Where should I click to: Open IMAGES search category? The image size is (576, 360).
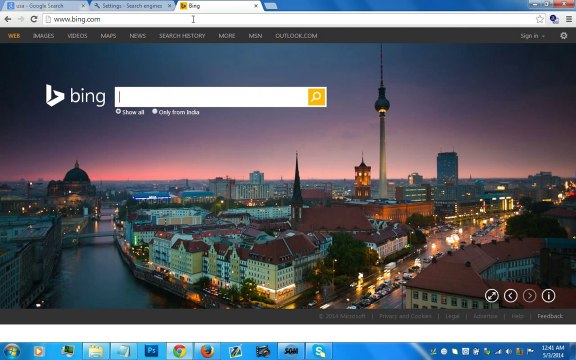[x=43, y=36]
